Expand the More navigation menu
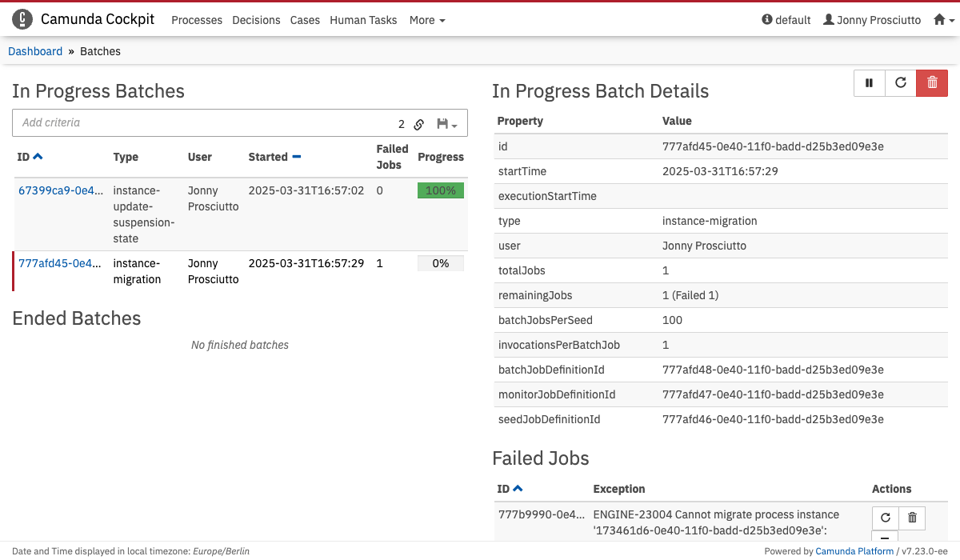The height and width of the screenshot is (560, 960). click(x=426, y=20)
